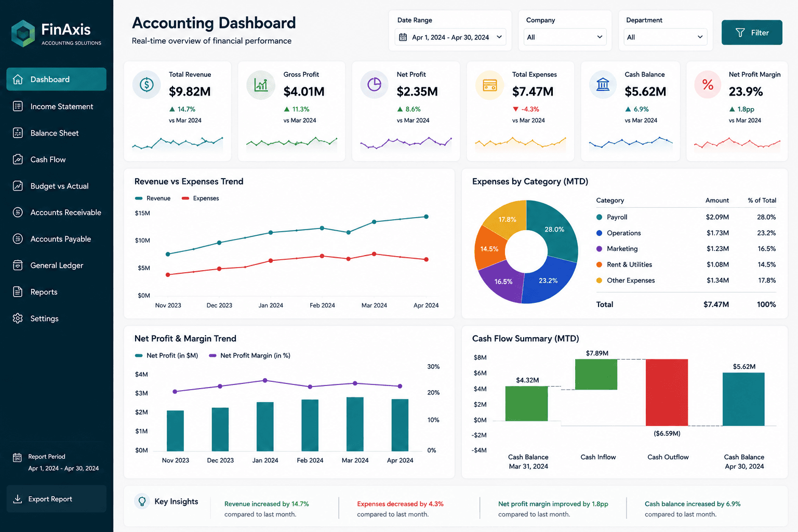Open the Balance Sheet page
The image size is (798, 532).
tap(56, 133)
